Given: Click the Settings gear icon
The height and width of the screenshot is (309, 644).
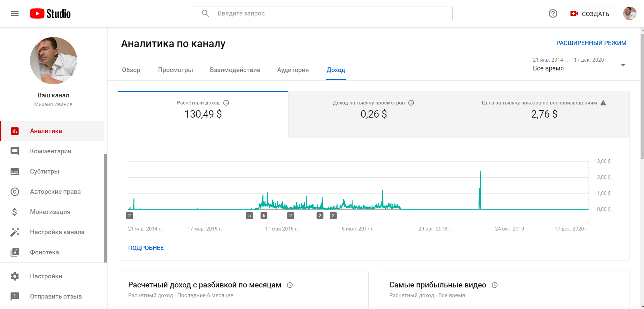Looking at the screenshot, I should 15,276.
